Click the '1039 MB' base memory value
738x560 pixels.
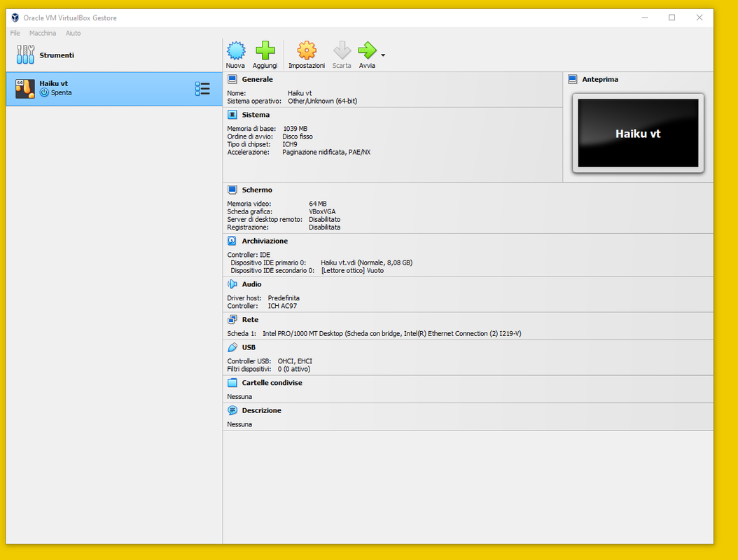(x=295, y=129)
